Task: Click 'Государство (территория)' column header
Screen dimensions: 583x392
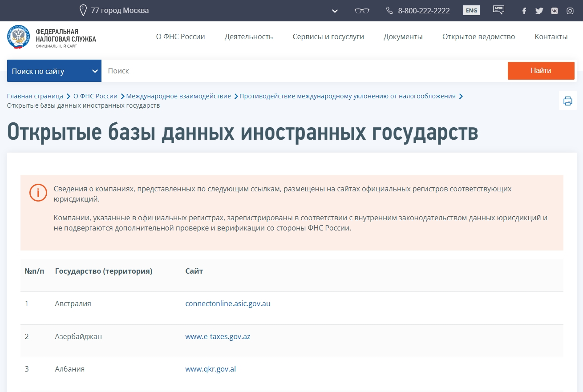Action: pos(104,271)
